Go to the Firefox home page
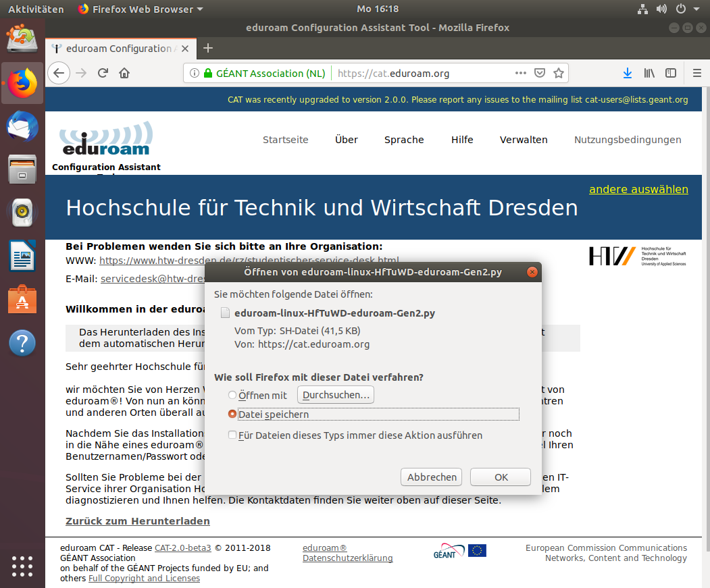The image size is (710, 588). pyautogui.click(x=124, y=73)
